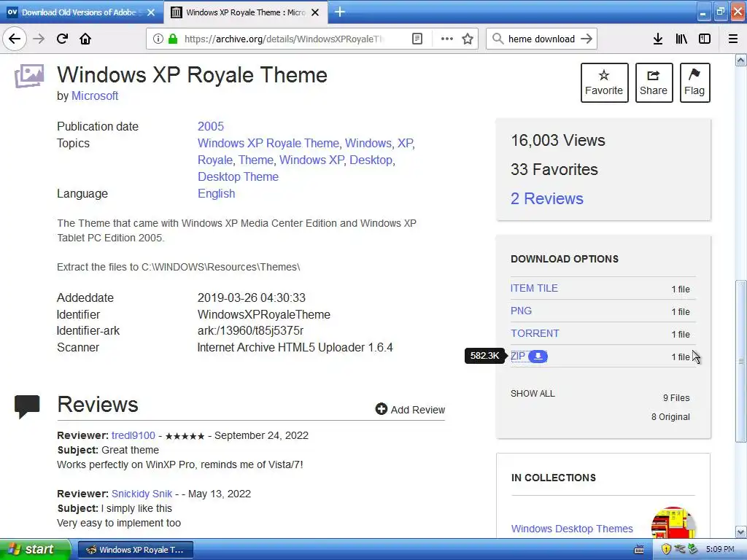The image size is (747, 560).
Task: Open the Windows Start menu
Action: click(x=35, y=550)
